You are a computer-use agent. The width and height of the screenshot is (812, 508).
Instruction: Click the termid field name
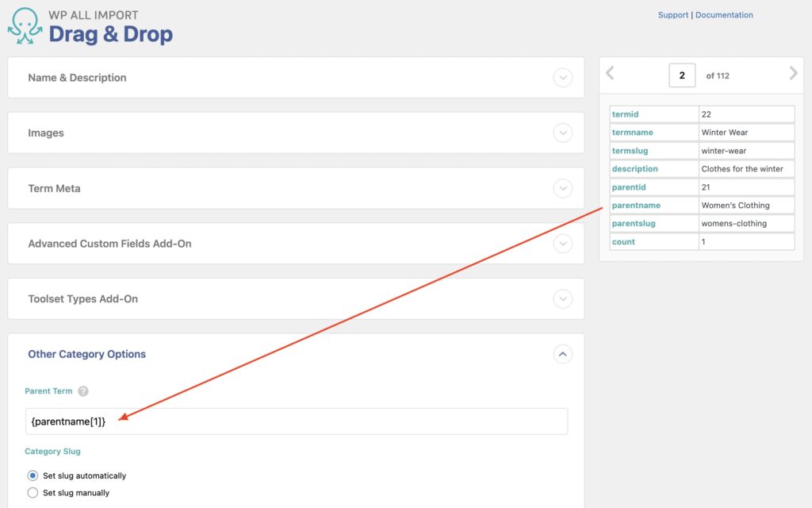click(625, 114)
